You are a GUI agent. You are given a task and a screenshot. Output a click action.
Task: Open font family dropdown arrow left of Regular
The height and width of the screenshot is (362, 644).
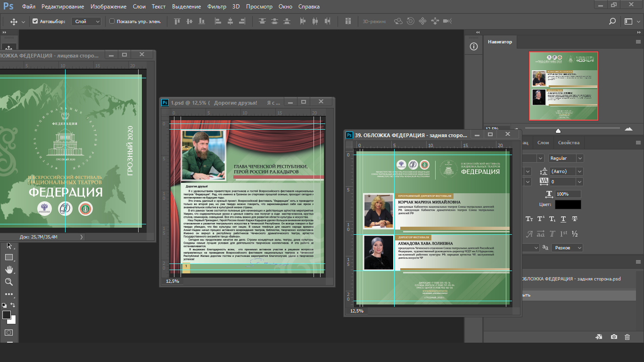[x=539, y=158]
